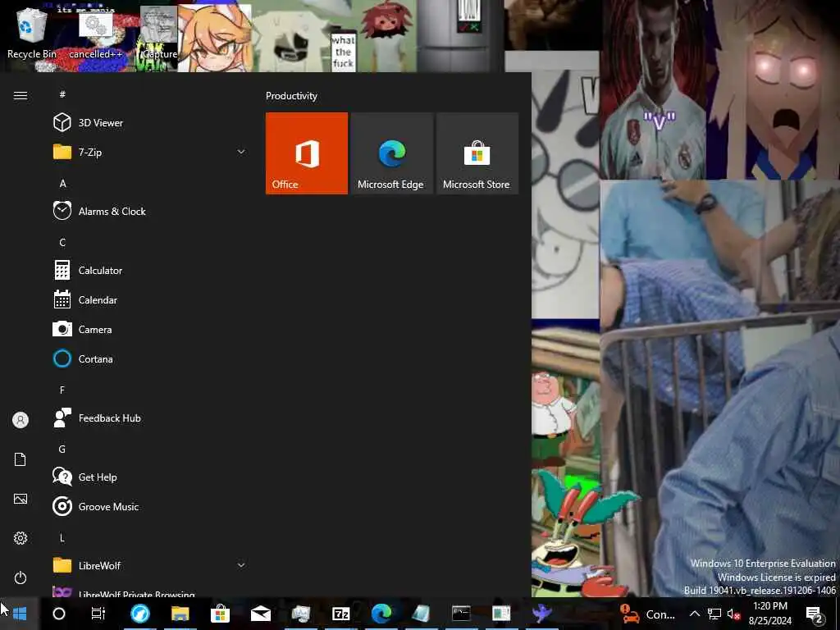Open 7-Zip File Manager on the taskbar
This screenshot has width=840, height=630.
coord(340,614)
